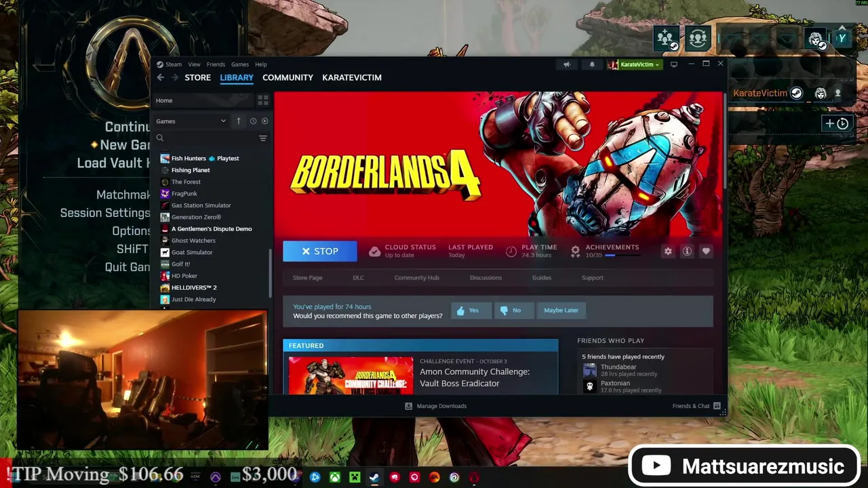Expand the Games category dropdown
This screenshot has height=488, width=868.
click(x=191, y=121)
